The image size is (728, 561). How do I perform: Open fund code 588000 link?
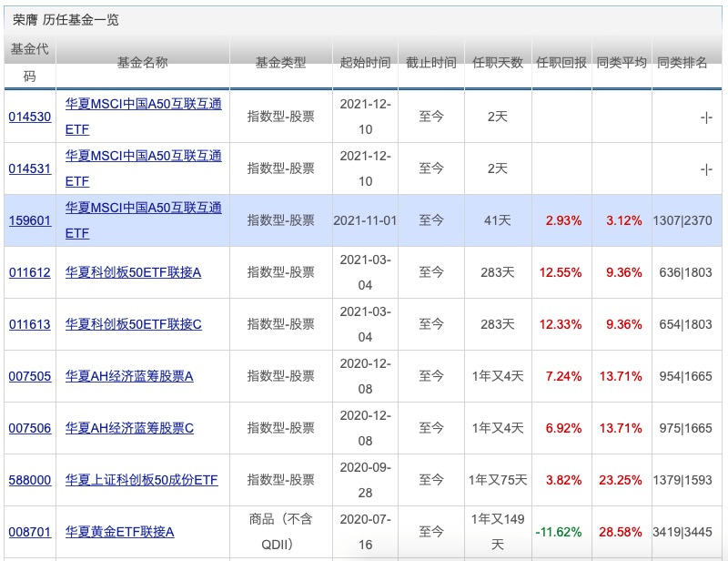[29, 480]
